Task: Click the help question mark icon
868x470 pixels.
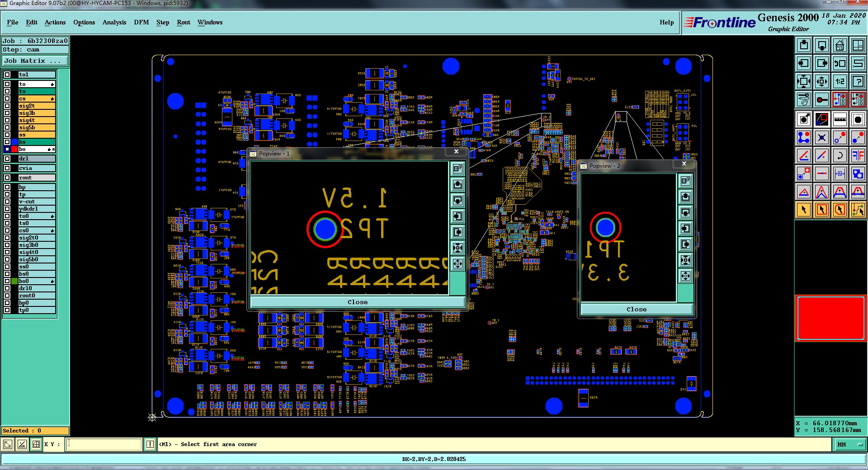Action: (x=858, y=81)
